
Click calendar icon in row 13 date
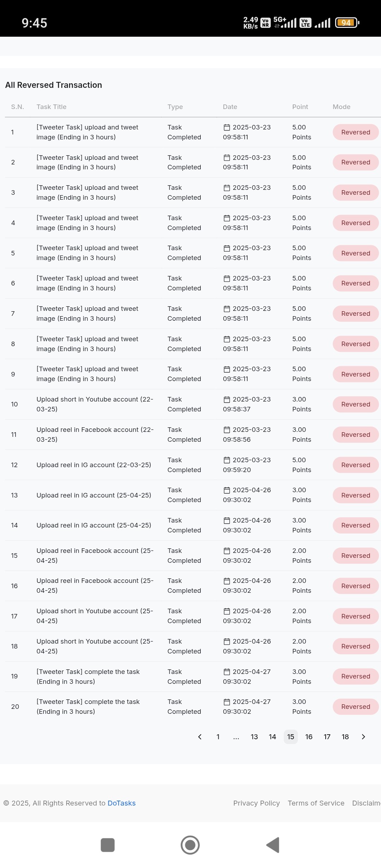pyautogui.click(x=227, y=490)
